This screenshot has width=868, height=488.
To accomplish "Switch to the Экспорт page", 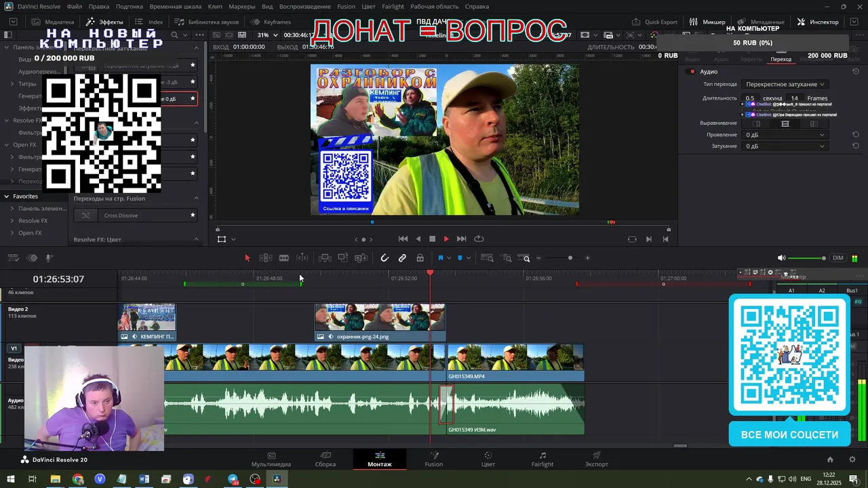I will coord(597,460).
